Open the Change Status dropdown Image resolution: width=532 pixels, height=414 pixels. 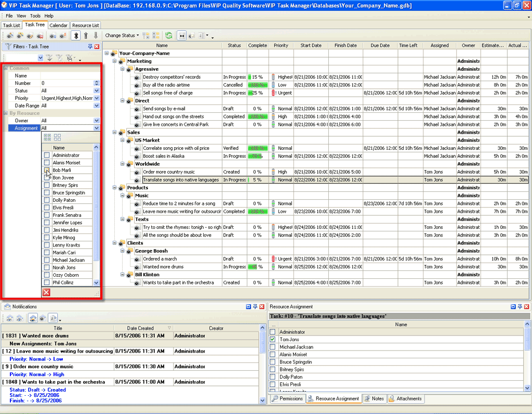122,35
